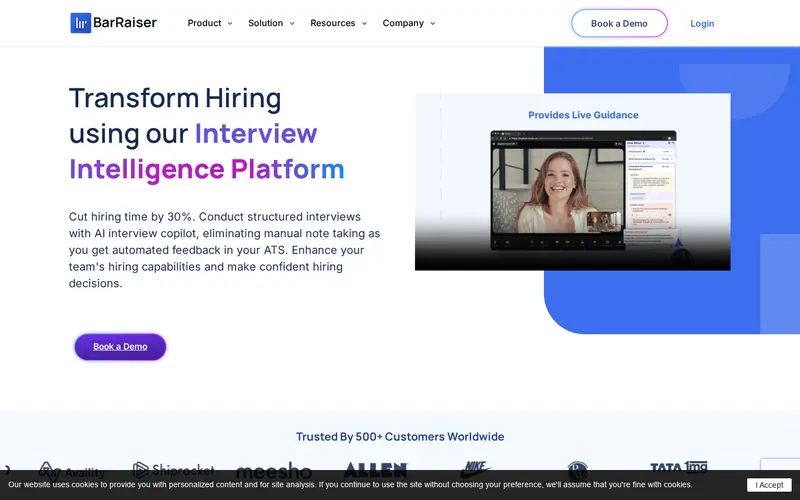
Task: Click the TATA 1mg customer logo
Action: [x=679, y=467]
